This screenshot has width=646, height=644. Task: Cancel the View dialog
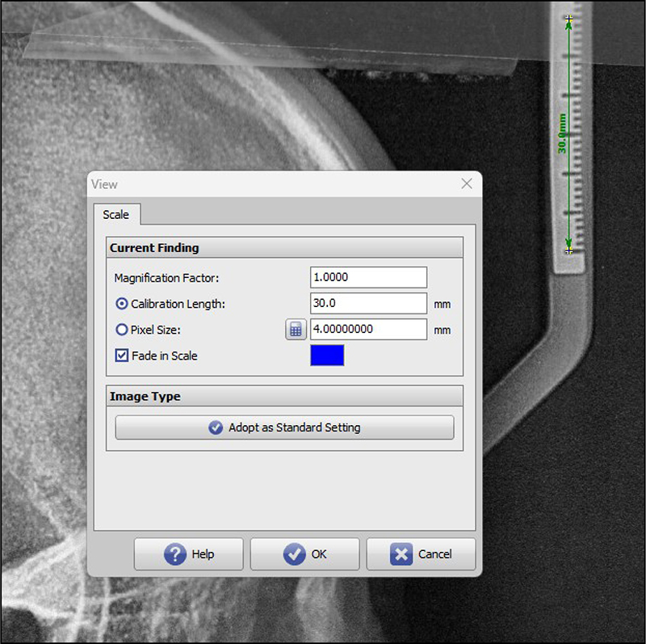click(x=421, y=554)
